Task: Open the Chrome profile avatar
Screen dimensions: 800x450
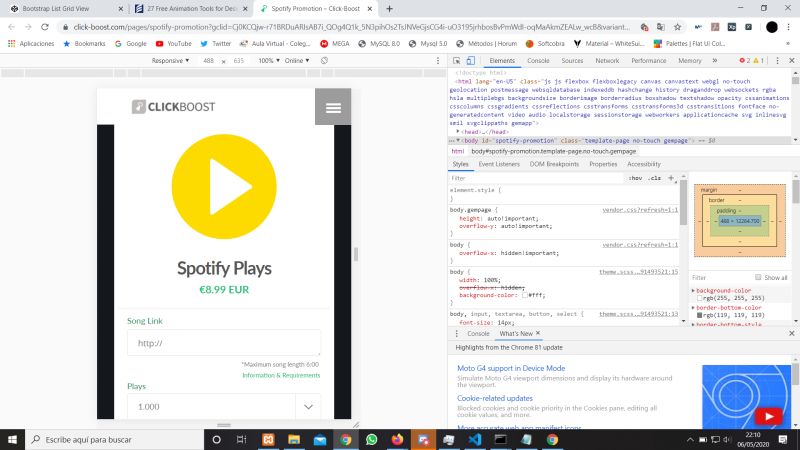Action: tap(771, 27)
